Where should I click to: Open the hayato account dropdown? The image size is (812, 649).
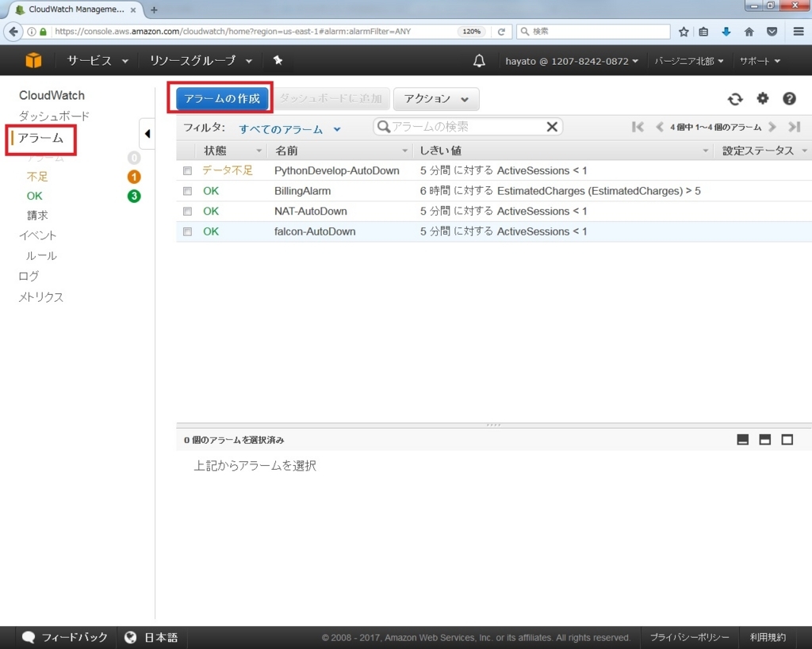click(572, 61)
